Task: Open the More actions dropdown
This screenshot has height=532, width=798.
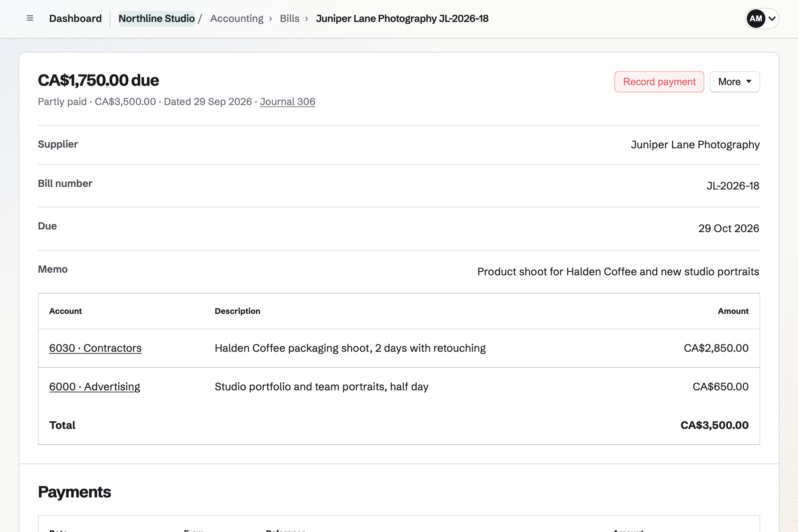Action: pyautogui.click(x=734, y=82)
